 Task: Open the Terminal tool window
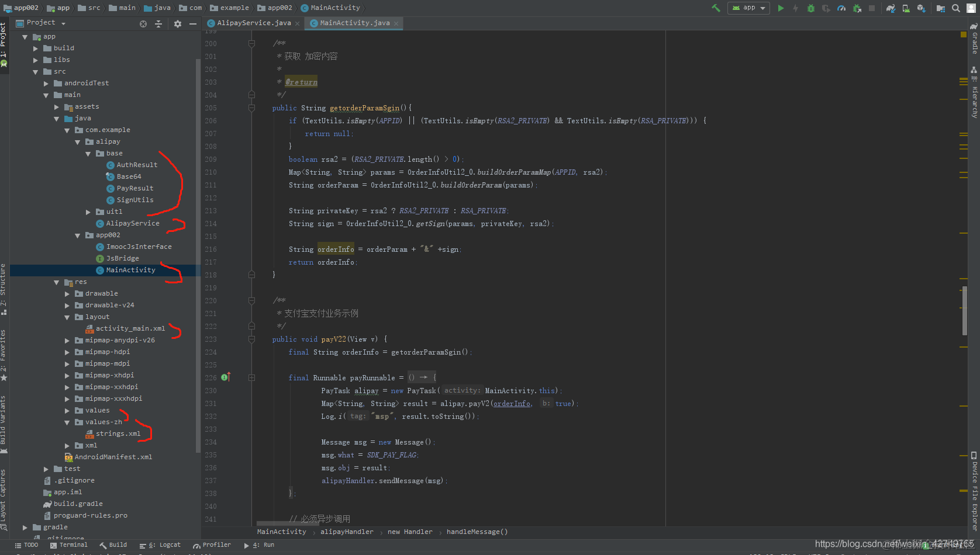tap(69, 545)
